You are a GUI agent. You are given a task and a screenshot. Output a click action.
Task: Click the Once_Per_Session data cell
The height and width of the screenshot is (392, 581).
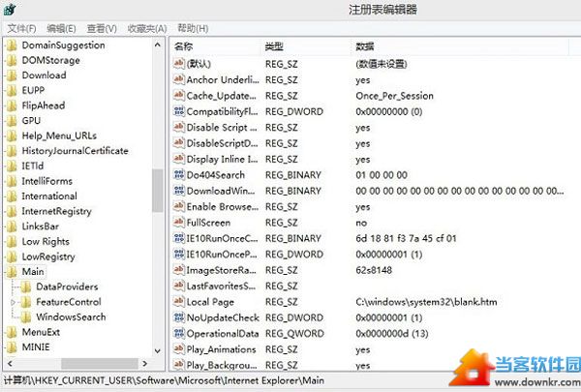click(x=395, y=96)
